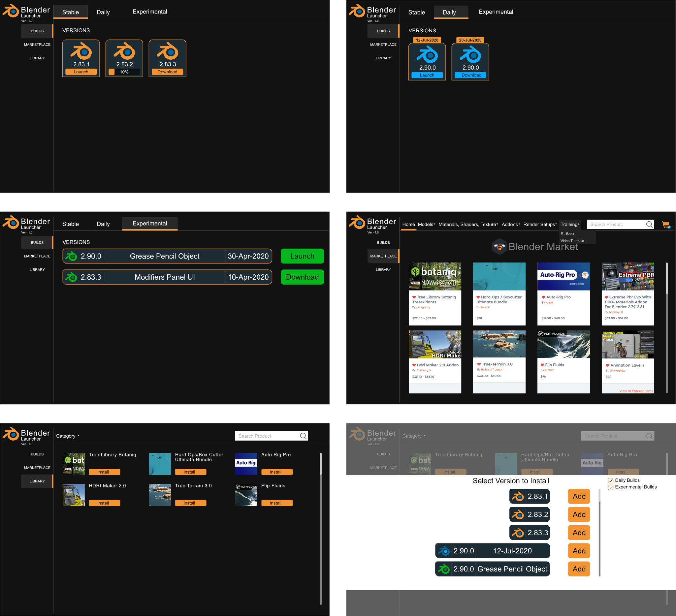Click the 20-Jul-2020 daily build blue logo
Viewport: 676px width, 616px height.
(x=470, y=54)
